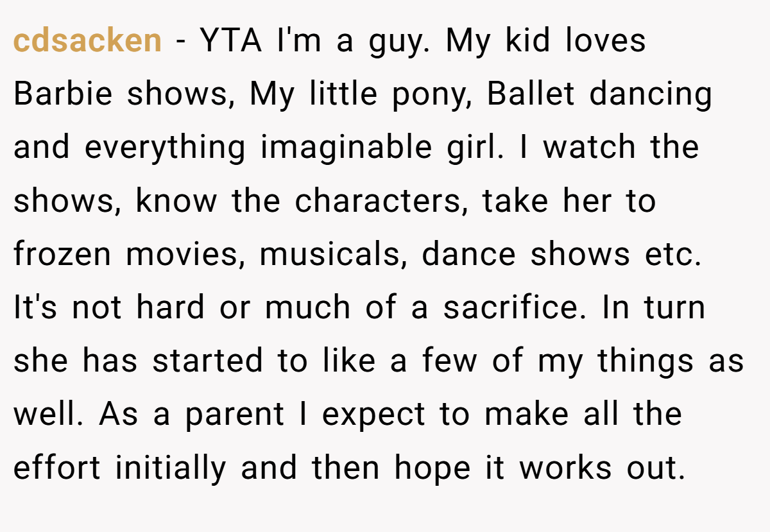Click the phrase 'In turn'
This screenshot has height=532, width=770.
pos(653,308)
